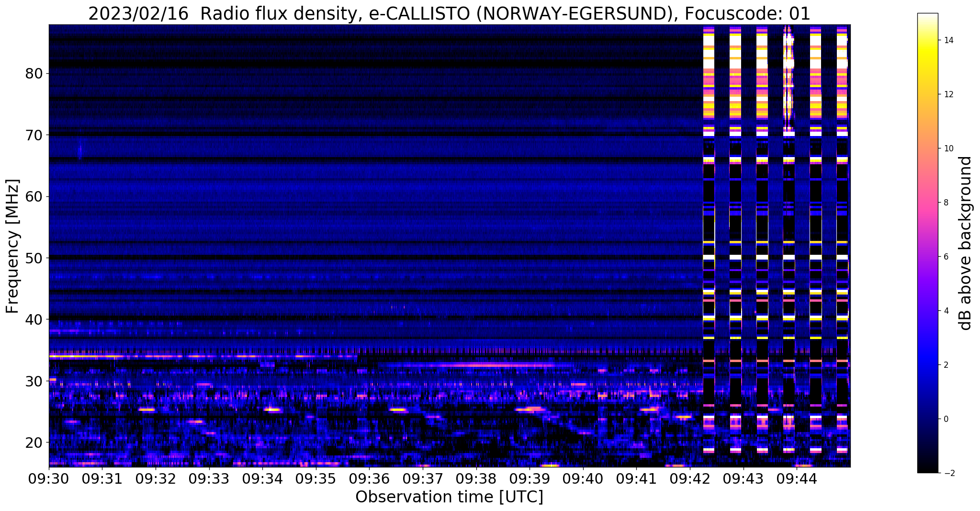Click the colorbar tick label 4

point(946,311)
